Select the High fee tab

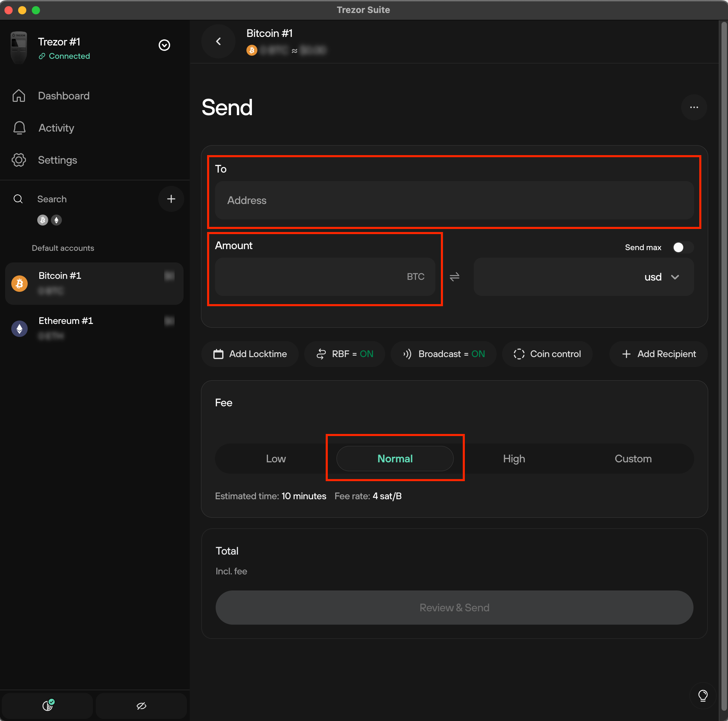pyautogui.click(x=514, y=459)
